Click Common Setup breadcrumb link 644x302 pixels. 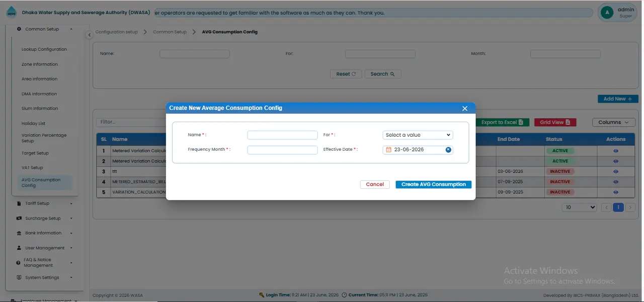[x=170, y=32]
